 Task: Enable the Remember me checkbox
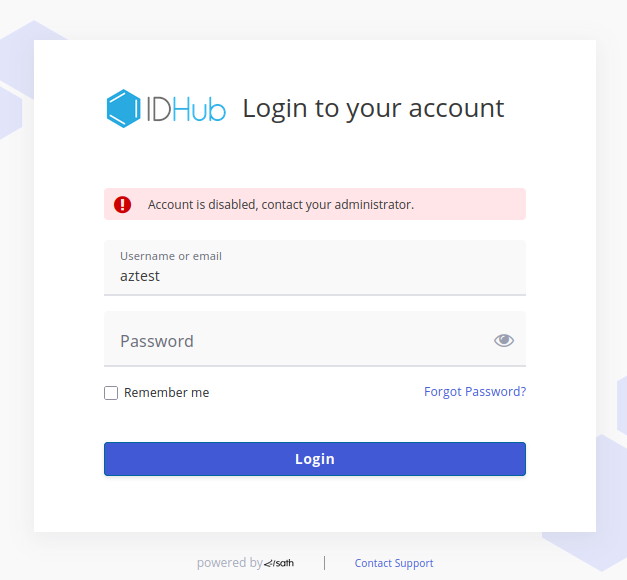tap(111, 393)
